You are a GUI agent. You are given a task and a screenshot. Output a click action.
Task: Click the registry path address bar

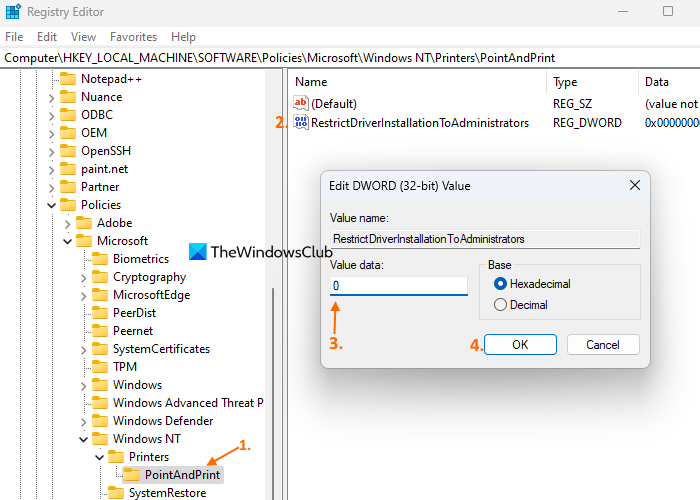pyautogui.click(x=350, y=58)
